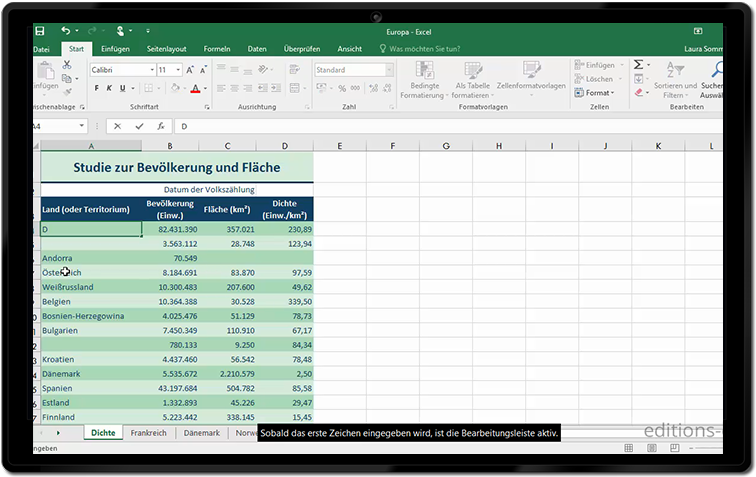
Task: Click the Suchen und Auswählen magnifier
Action: coord(718,70)
